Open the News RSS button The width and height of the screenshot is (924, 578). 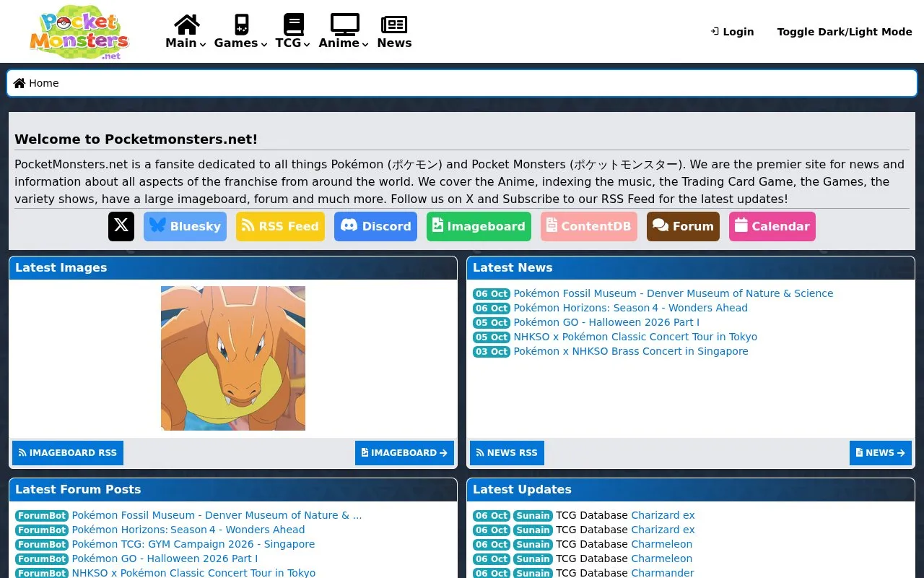click(507, 453)
